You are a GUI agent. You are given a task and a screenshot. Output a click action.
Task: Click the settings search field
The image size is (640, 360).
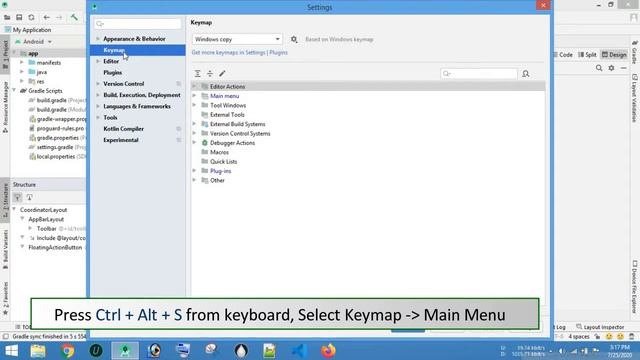tap(138, 24)
